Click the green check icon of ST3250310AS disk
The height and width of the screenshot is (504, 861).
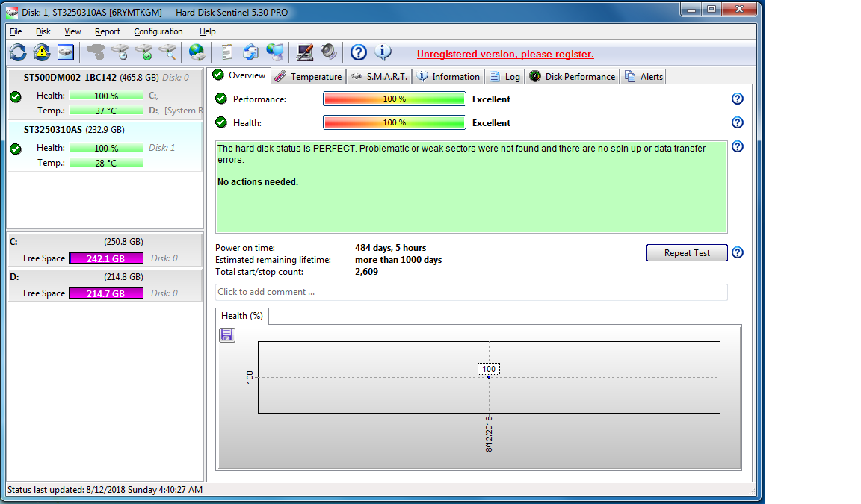16,149
